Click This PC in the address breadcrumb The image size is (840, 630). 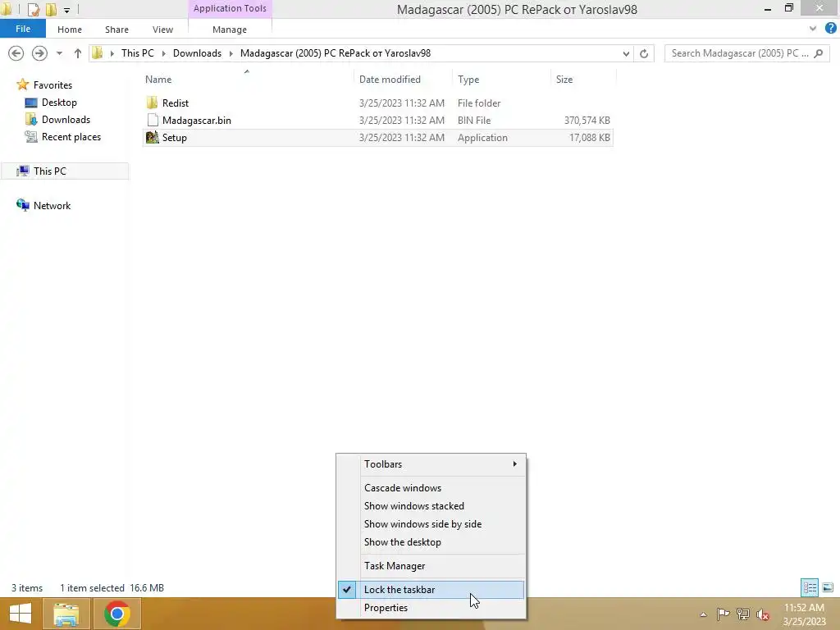coord(138,53)
